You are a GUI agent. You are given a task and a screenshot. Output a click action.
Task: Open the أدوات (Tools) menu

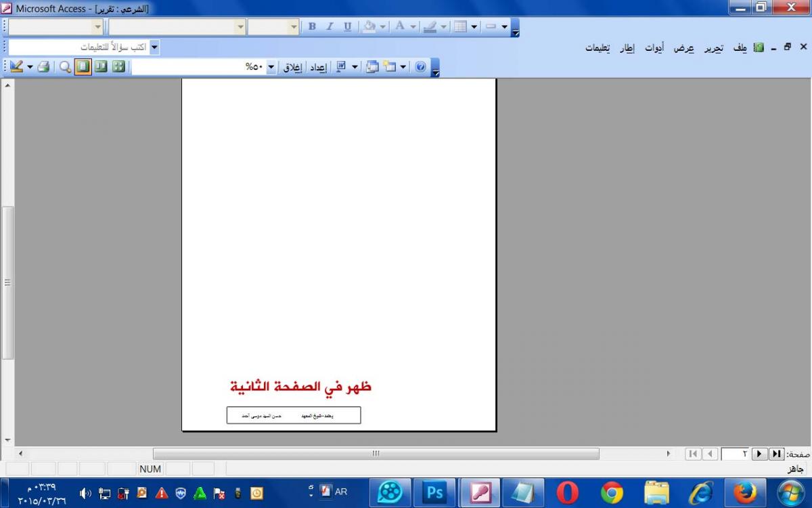654,47
